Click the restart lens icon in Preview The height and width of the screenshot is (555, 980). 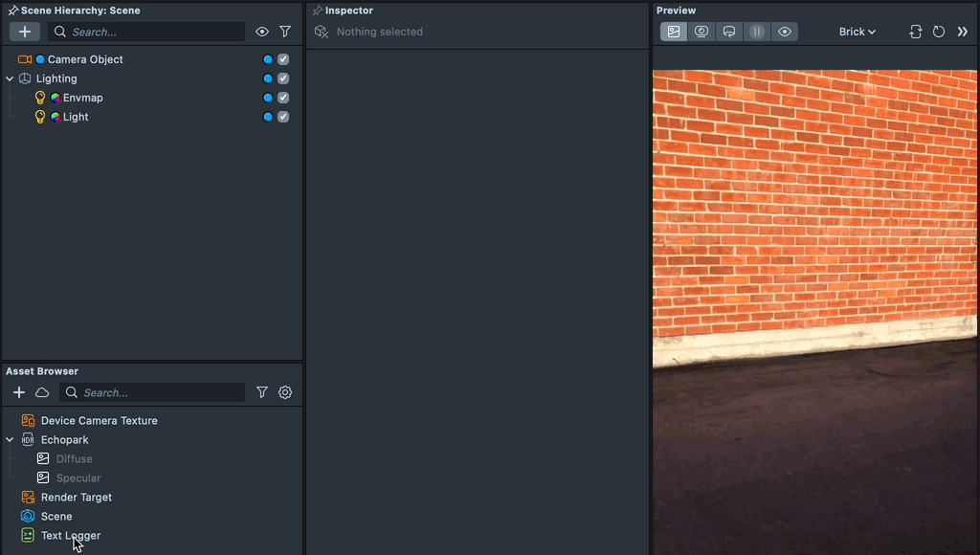939,32
